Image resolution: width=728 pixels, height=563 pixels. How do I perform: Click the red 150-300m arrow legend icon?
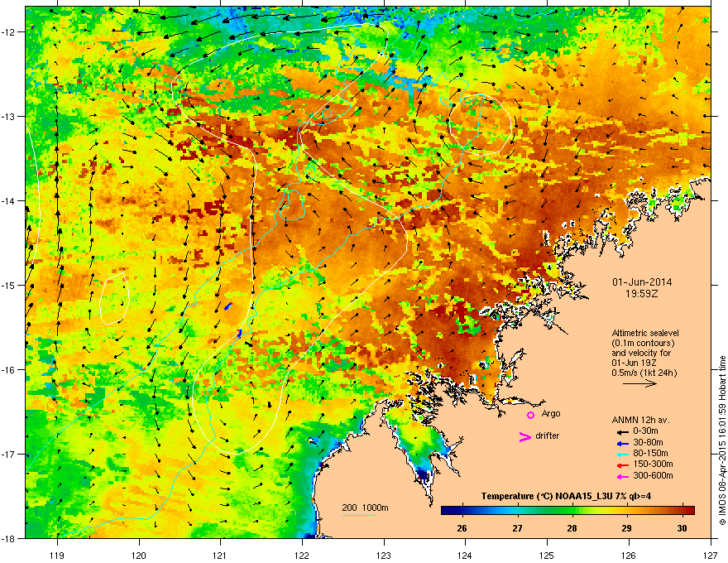tap(623, 465)
